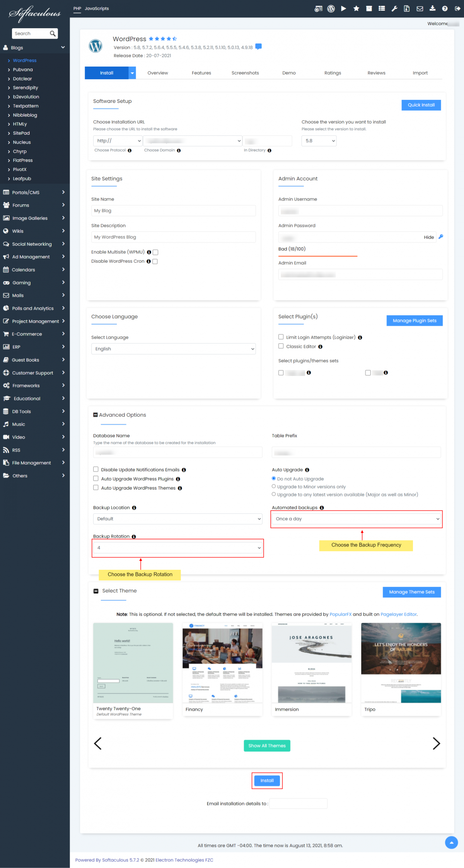Open the Select Language dropdown
The width and height of the screenshot is (464, 868).
pyautogui.click(x=173, y=349)
